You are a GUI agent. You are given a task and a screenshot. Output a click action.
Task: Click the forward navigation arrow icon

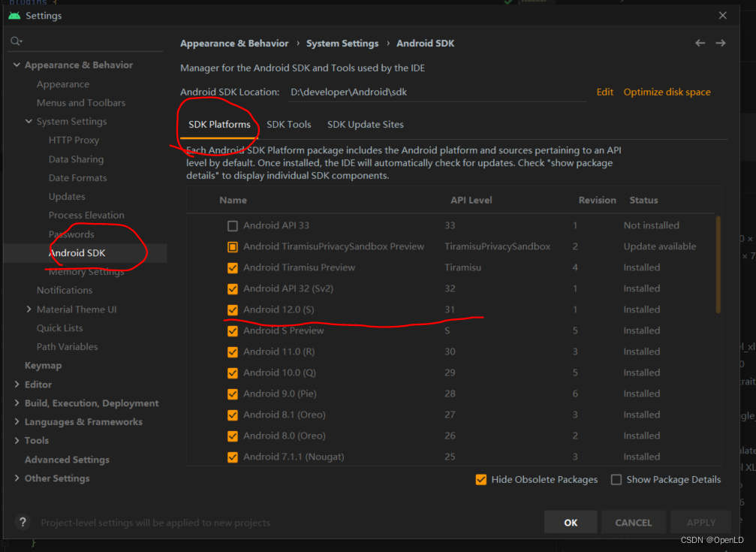click(x=721, y=44)
